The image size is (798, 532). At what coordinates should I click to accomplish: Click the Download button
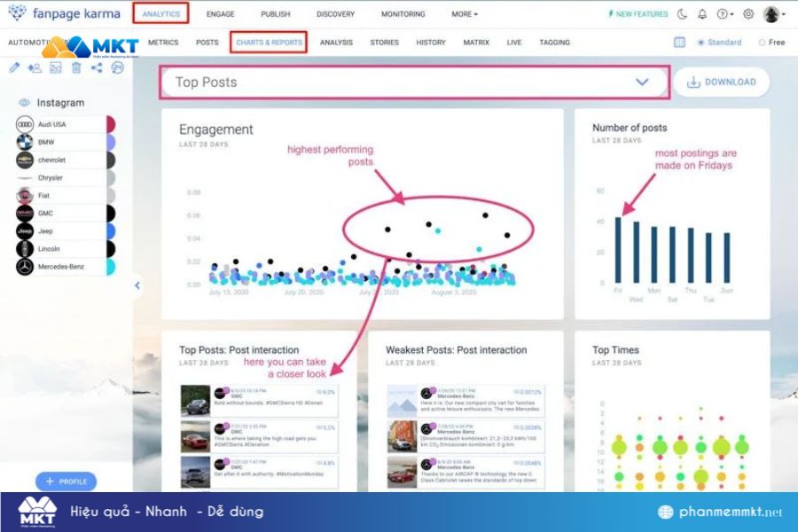[721, 82]
